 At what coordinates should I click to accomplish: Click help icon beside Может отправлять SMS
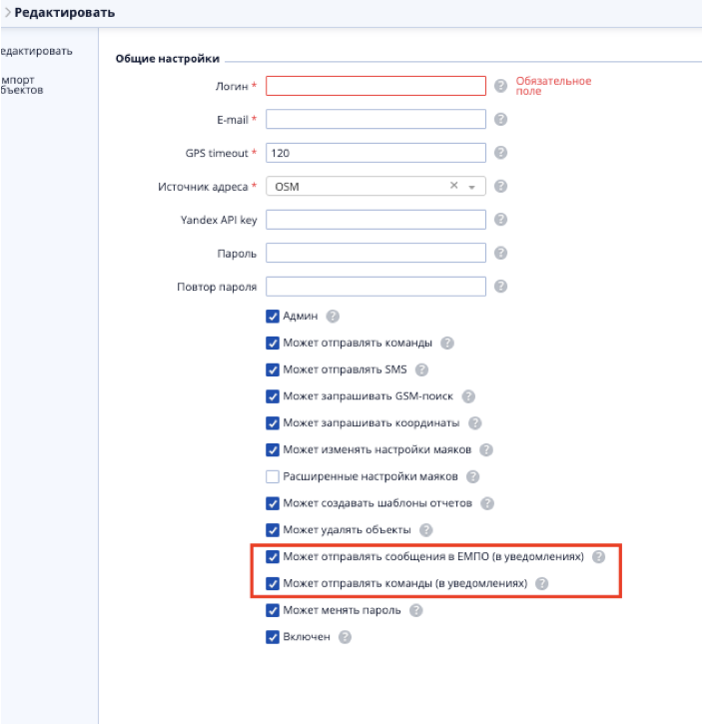point(421,369)
